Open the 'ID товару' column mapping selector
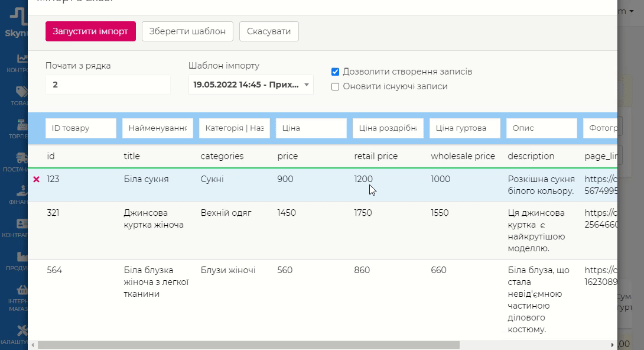The height and width of the screenshot is (350, 644). coord(81,128)
